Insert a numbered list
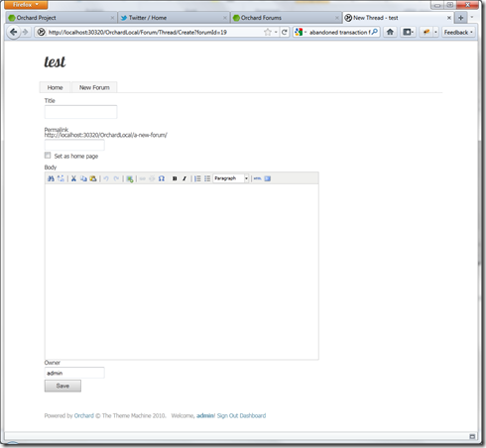 [197, 178]
